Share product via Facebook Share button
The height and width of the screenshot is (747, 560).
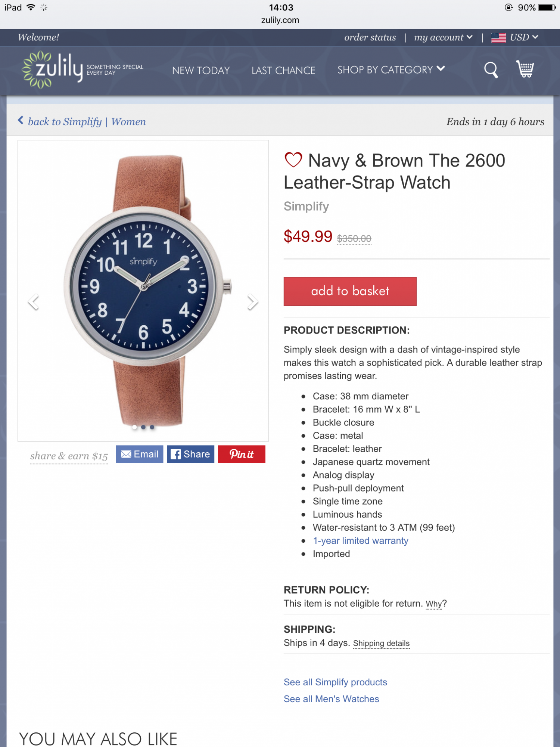190,454
